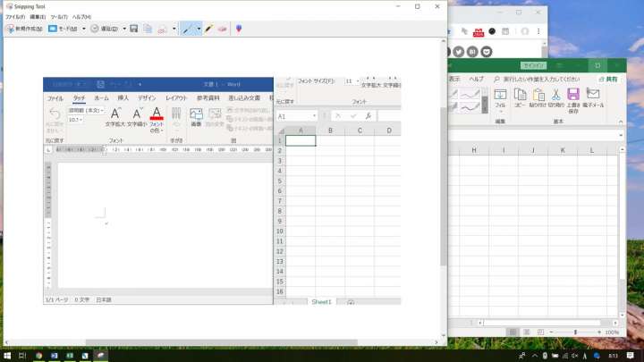
Task: Open the Chrome three-dot menu
Action: point(538,31)
